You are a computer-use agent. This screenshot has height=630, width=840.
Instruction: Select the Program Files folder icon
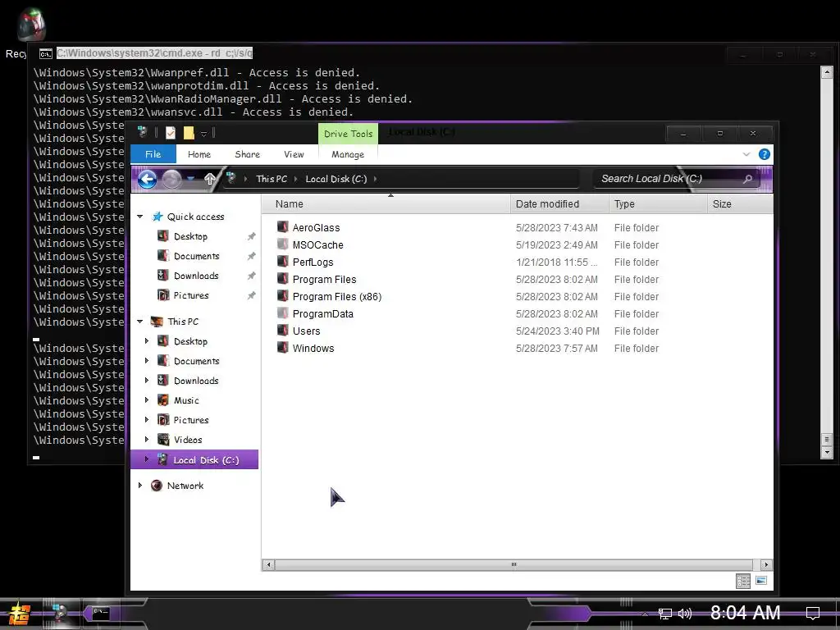tap(283, 279)
